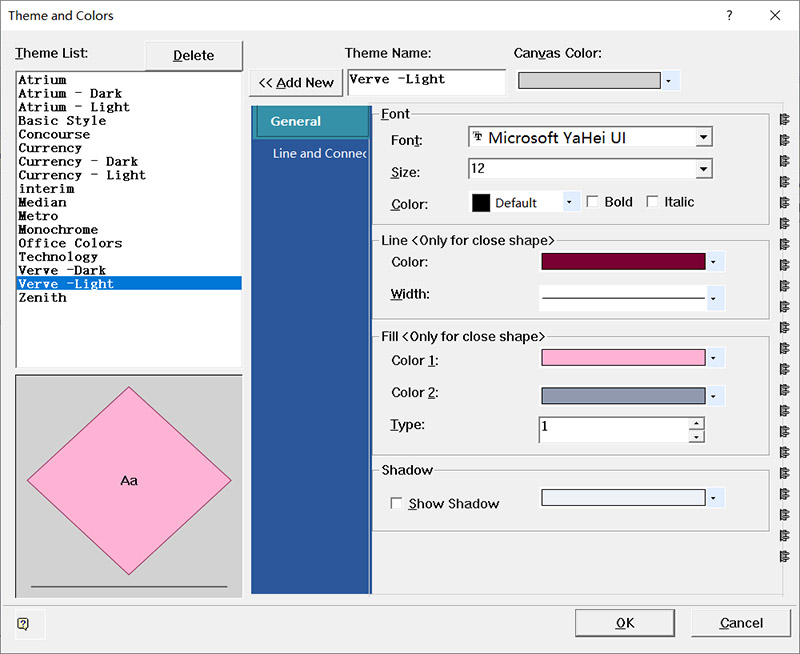Click the Fill Color 2 swatch
Viewport: 800px width, 654px height.
[623, 395]
